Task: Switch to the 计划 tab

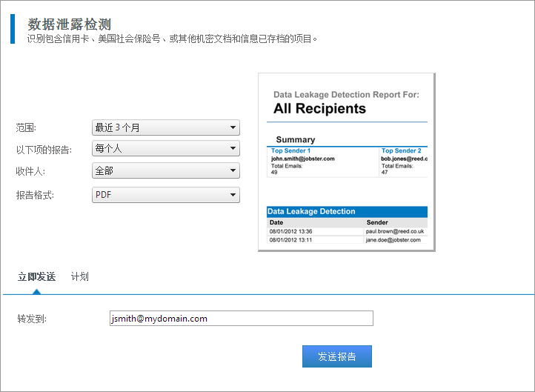Action: pos(80,276)
